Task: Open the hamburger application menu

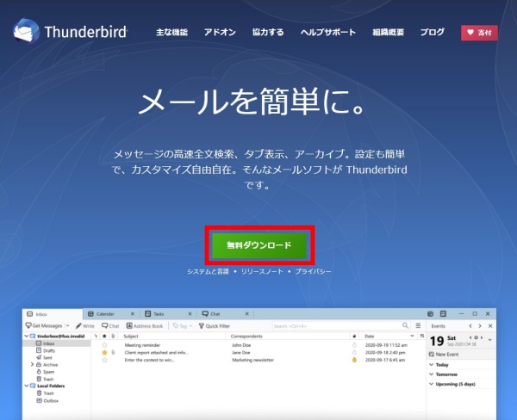Action: tap(418, 325)
